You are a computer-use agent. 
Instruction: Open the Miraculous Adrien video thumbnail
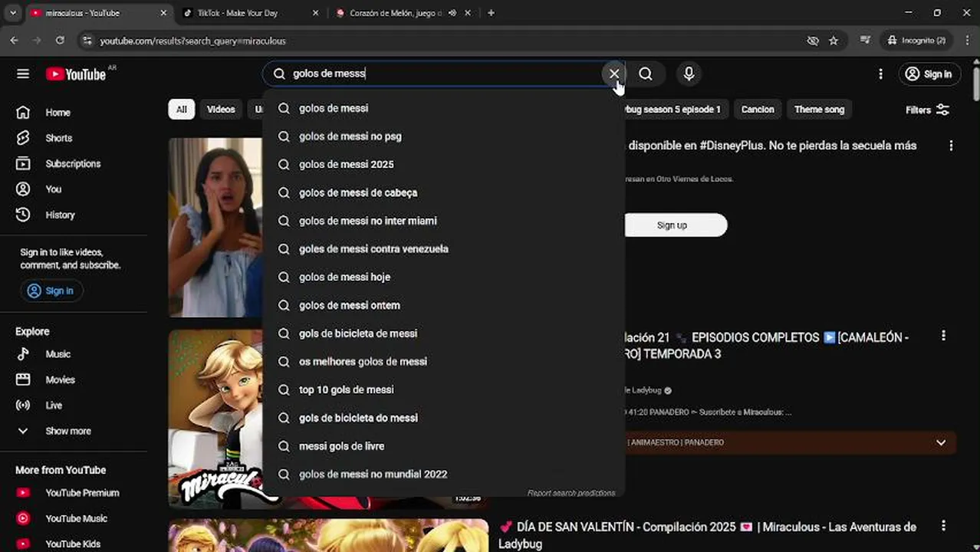(x=215, y=419)
